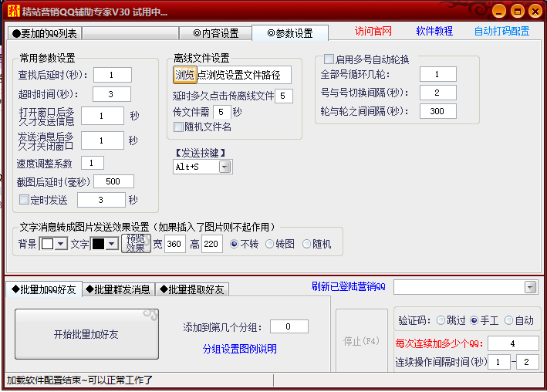Expand the logged-in 营销QQ dropdown
Image resolution: width=547 pixels, height=392 pixels.
tap(530, 288)
